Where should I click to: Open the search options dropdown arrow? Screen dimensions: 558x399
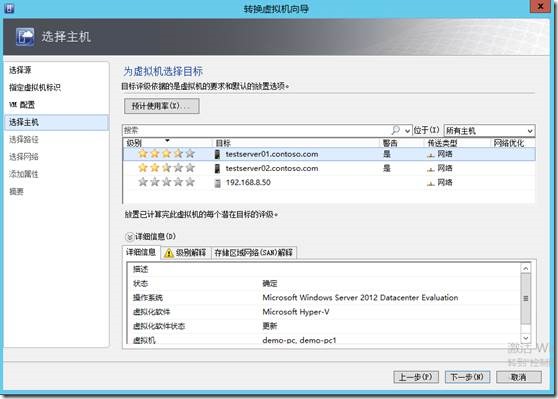click(x=407, y=131)
